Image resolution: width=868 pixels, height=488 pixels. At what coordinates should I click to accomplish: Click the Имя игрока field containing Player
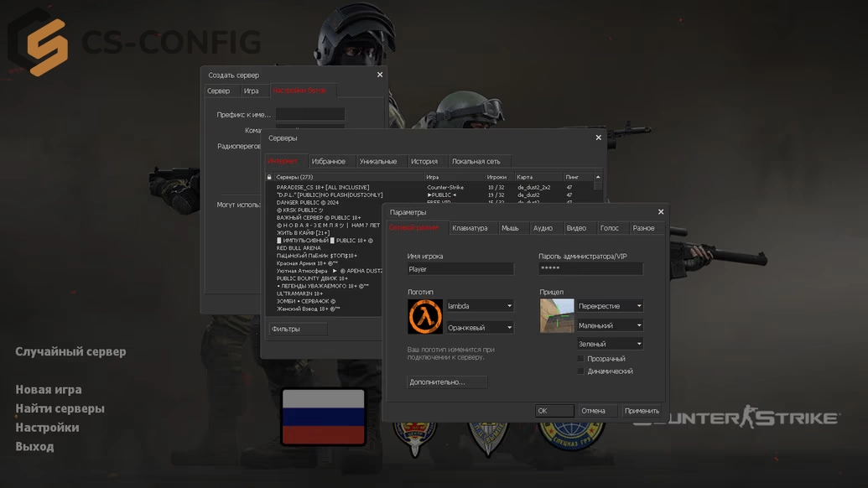tap(460, 269)
